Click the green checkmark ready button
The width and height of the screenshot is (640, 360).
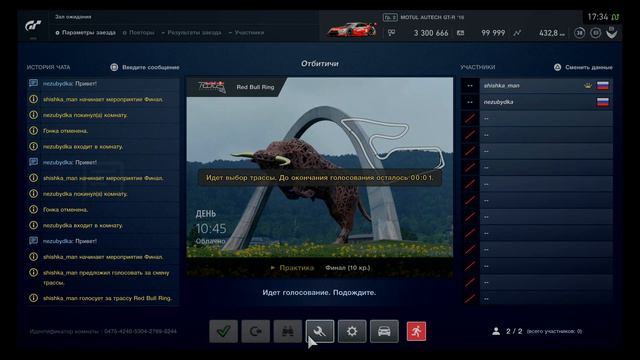point(223,331)
